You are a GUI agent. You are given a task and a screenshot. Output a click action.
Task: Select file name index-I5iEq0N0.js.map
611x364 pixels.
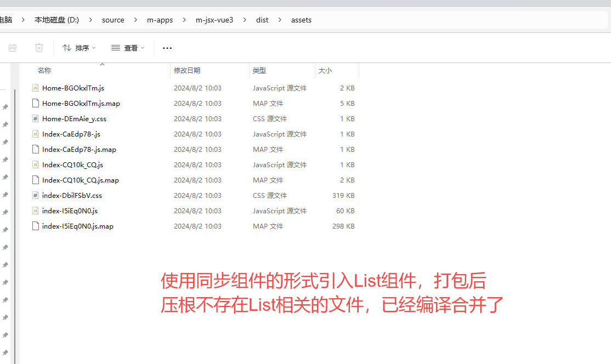pyautogui.click(x=78, y=226)
